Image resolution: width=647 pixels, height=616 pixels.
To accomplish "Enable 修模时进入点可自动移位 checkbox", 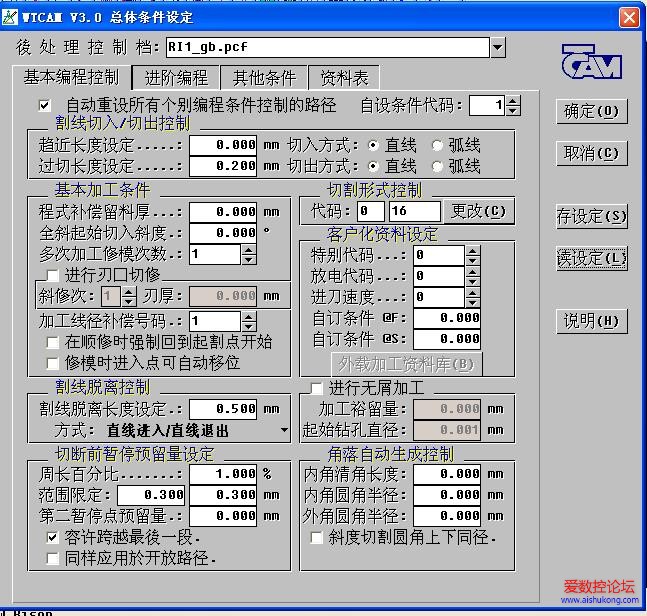I will point(52,363).
